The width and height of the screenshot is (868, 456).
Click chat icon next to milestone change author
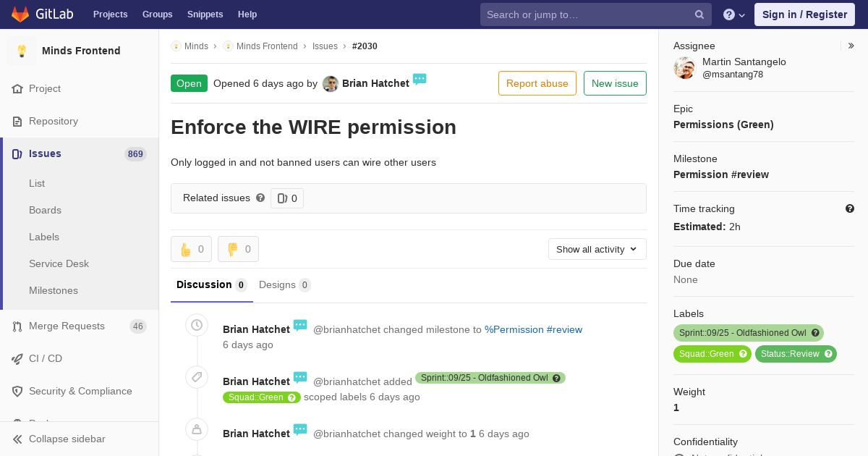pos(300,325)
